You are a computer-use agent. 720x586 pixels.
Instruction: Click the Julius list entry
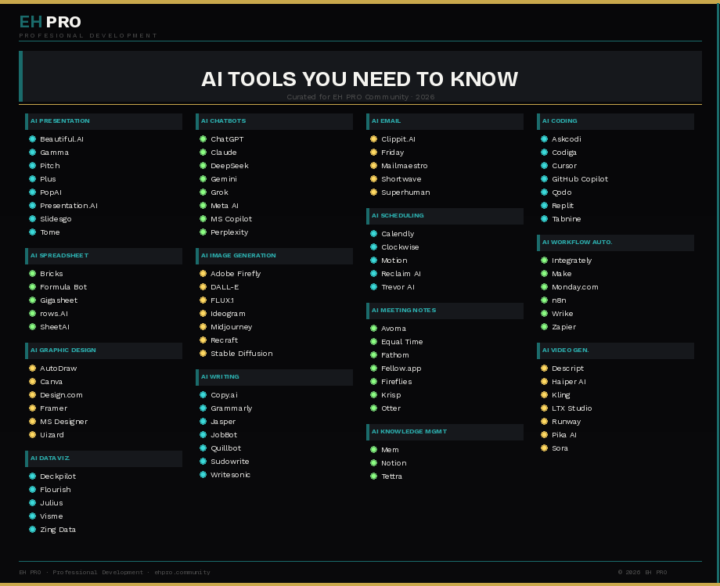(x=46, y=503)
